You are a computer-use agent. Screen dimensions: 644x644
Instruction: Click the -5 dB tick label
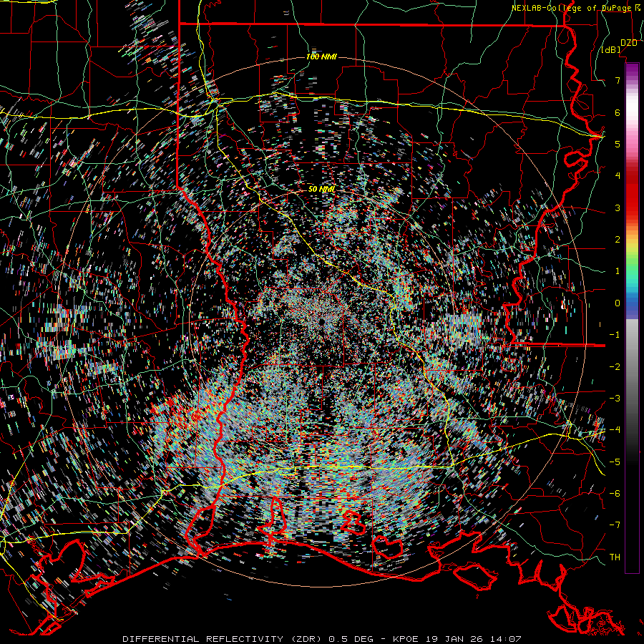point(615,462)
